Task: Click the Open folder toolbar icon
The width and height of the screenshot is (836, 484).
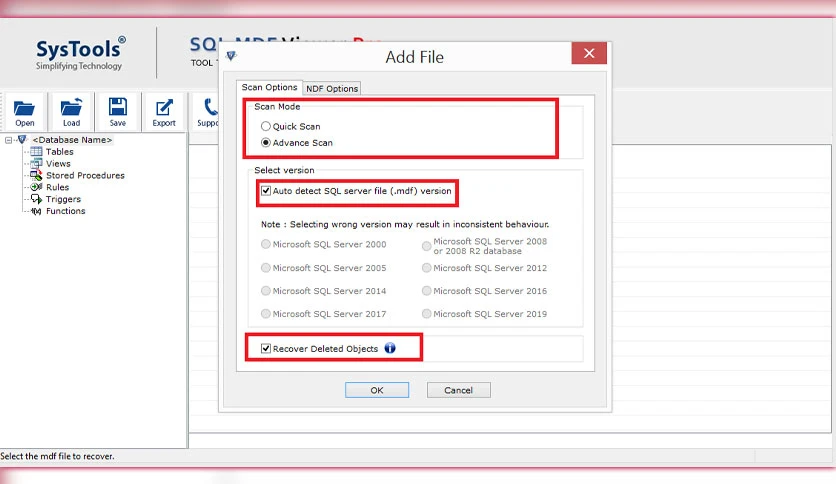Action: click(x=24, y=108)
